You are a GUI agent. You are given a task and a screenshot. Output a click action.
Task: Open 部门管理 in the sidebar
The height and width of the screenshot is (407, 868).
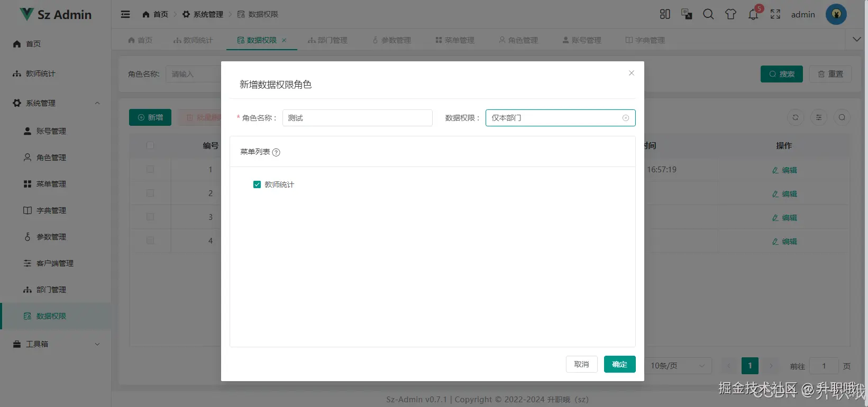coord(56,290)
